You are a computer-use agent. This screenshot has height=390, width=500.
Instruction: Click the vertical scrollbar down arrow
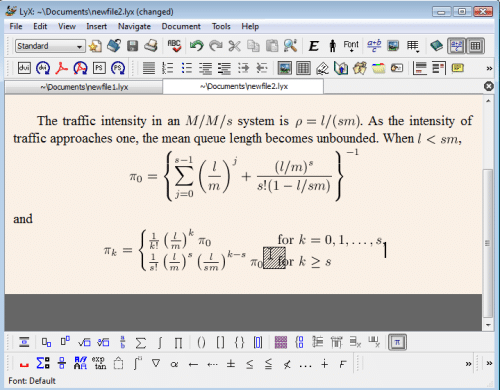[x=488, y=325]
